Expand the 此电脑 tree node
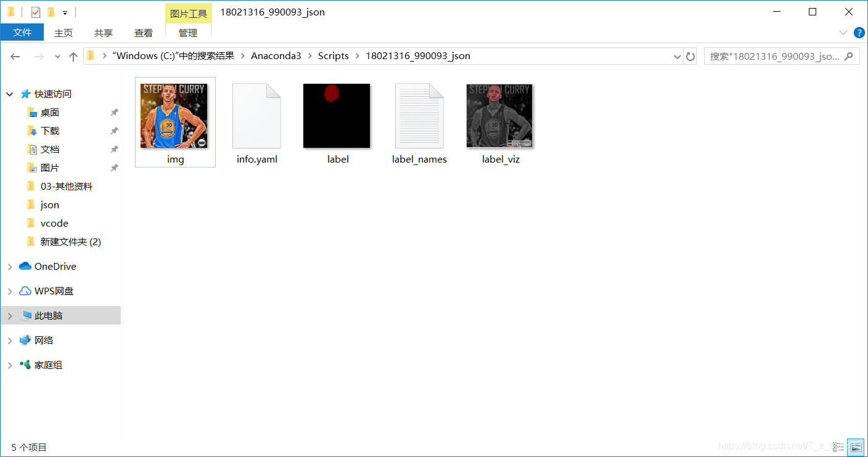This screenshot has height=457, width=868. coord(10,316)
